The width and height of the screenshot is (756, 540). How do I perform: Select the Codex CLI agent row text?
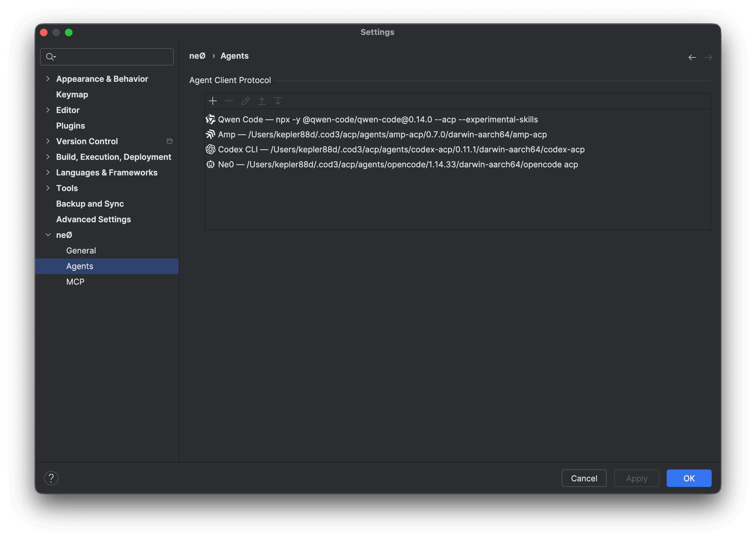pyautogui.click(x=401, y=149)
